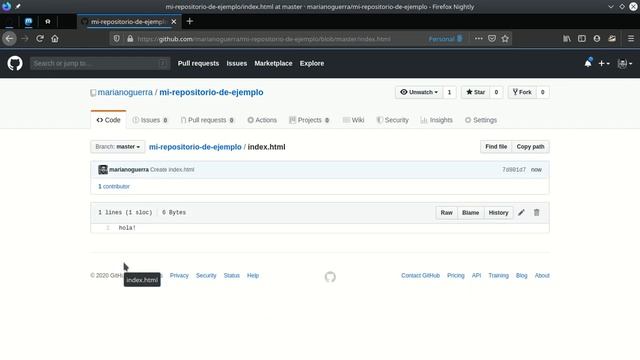
Task: Switch to repository Pull requests tab
Action: (207, 120)
